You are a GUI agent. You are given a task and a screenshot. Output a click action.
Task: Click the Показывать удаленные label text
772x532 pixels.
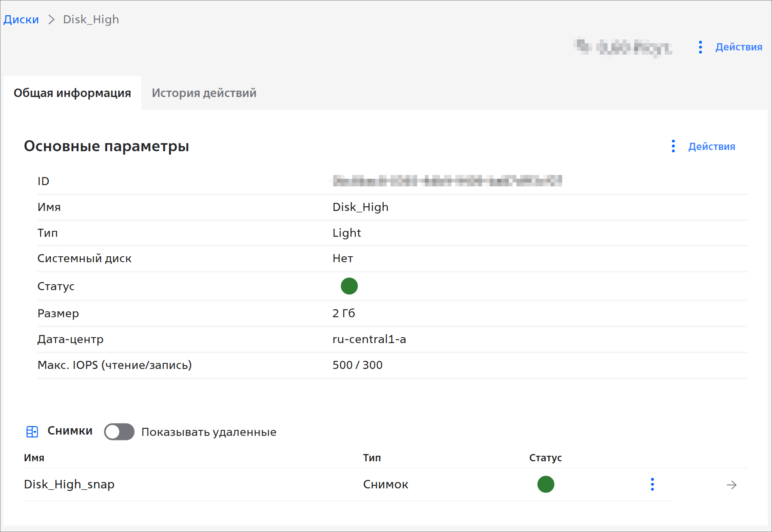(x=209, y=432)
